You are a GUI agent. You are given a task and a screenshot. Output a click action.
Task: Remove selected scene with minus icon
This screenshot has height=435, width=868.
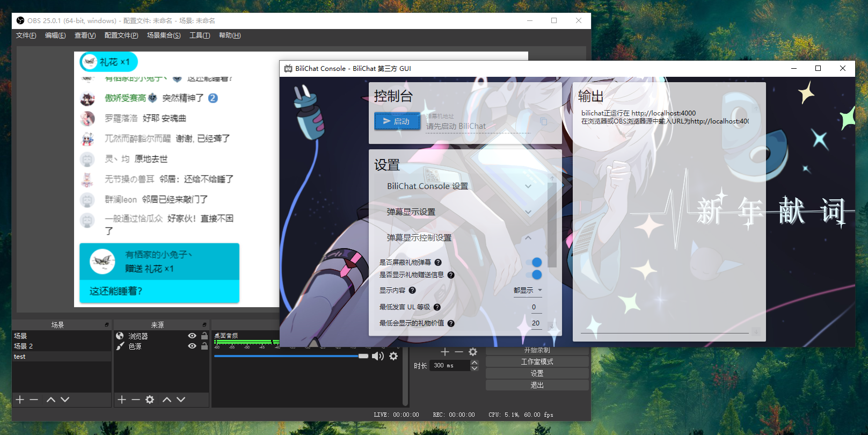pos(34,400)
